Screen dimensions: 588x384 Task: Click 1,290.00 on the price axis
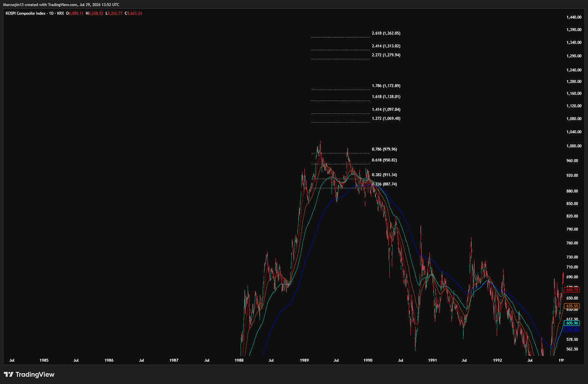(x=574, y=56)
